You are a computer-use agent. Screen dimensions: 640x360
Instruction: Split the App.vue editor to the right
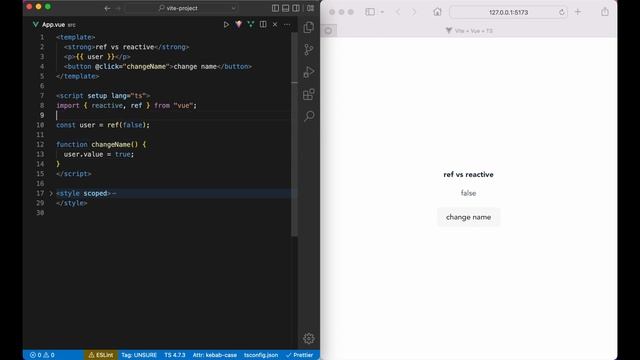[x=263, y=24]
